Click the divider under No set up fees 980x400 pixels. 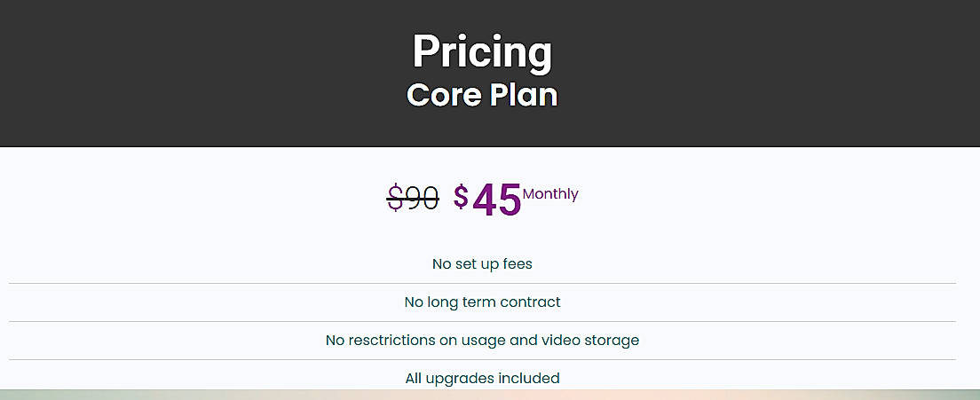click(482, 283)
